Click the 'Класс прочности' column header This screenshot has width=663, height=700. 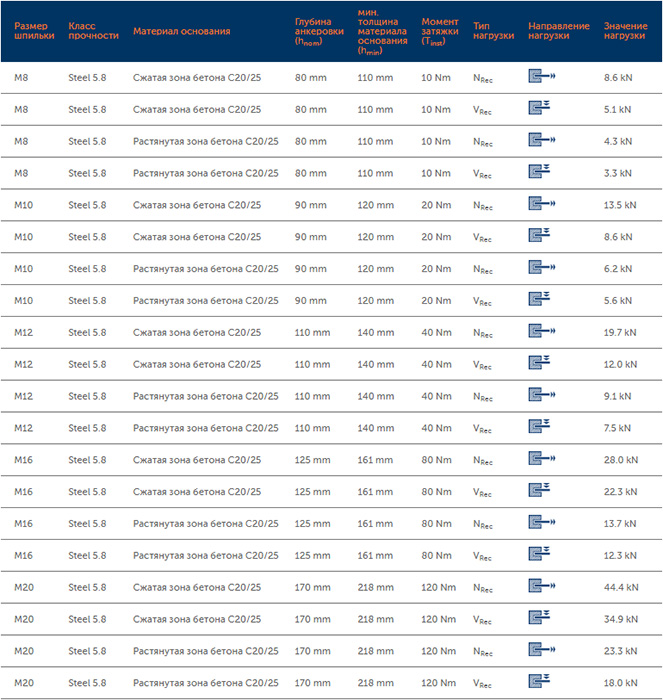point(93,30)
